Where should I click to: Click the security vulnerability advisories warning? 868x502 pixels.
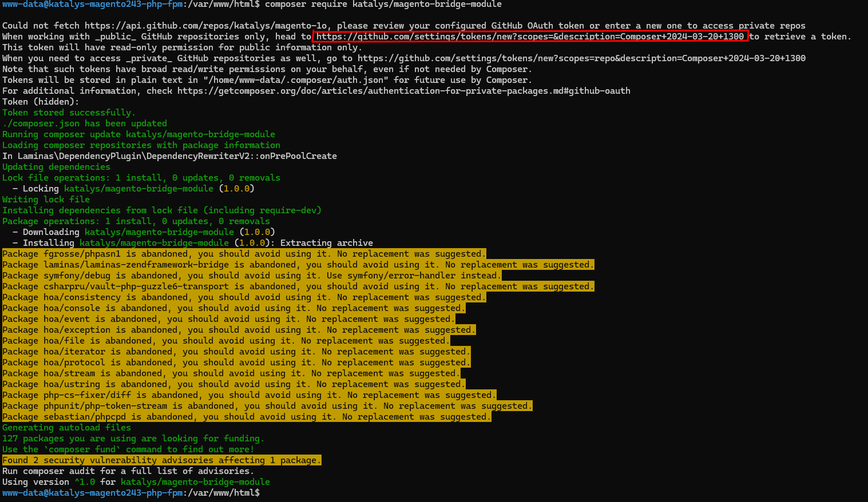pos(161,460)
